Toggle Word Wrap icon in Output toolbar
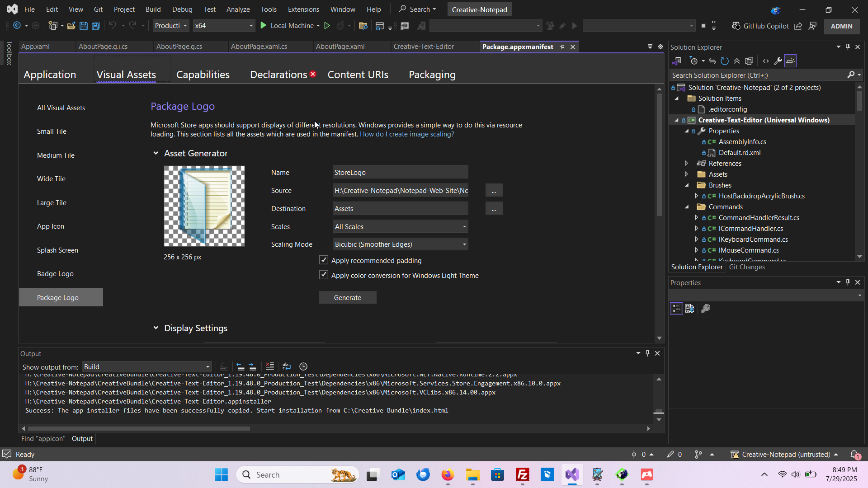The image size is (868, 488). [x=287, y=366]
